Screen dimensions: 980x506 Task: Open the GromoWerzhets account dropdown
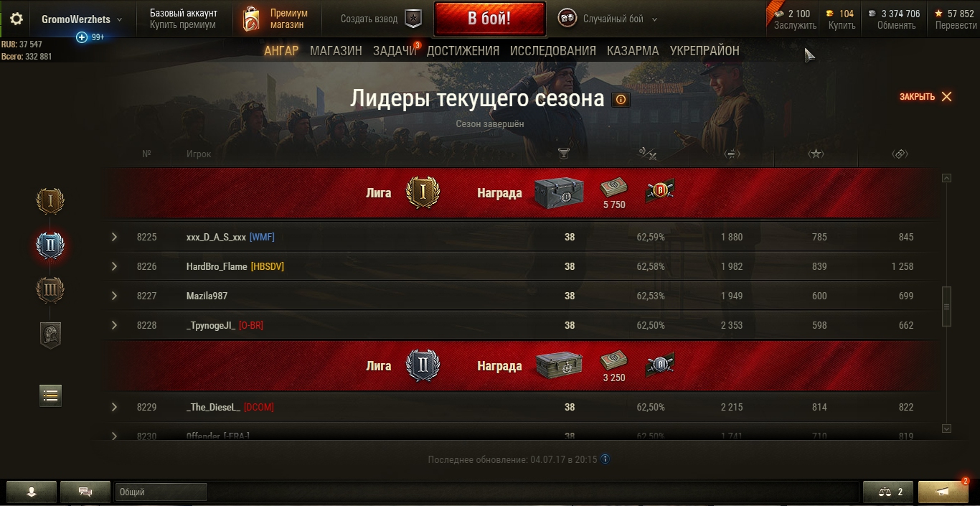(x=82, y=19)
